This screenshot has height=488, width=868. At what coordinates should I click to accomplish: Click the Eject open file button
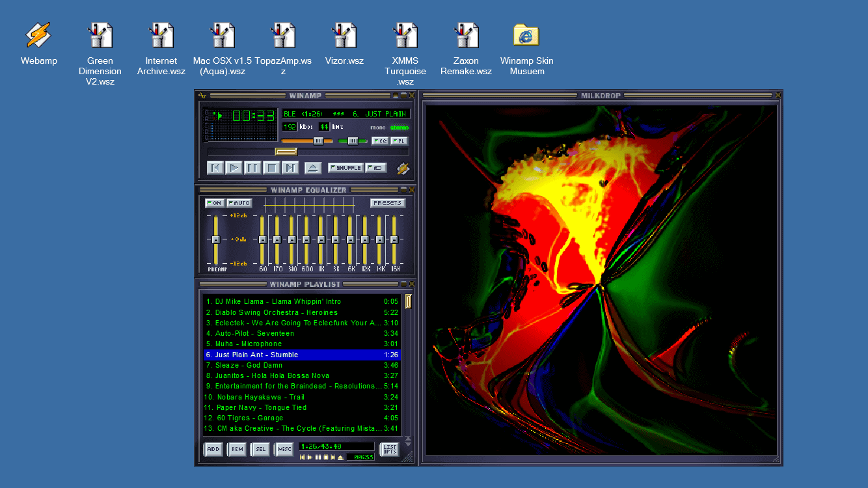pos(313,168)
